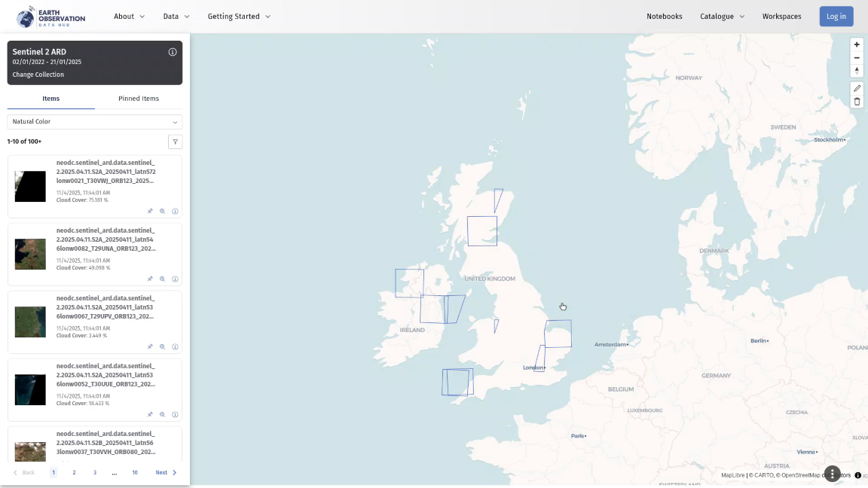This screenshot has height=488, width=868.
Task: Switch to the Pinned Items tab
Action: pos(139,99)
